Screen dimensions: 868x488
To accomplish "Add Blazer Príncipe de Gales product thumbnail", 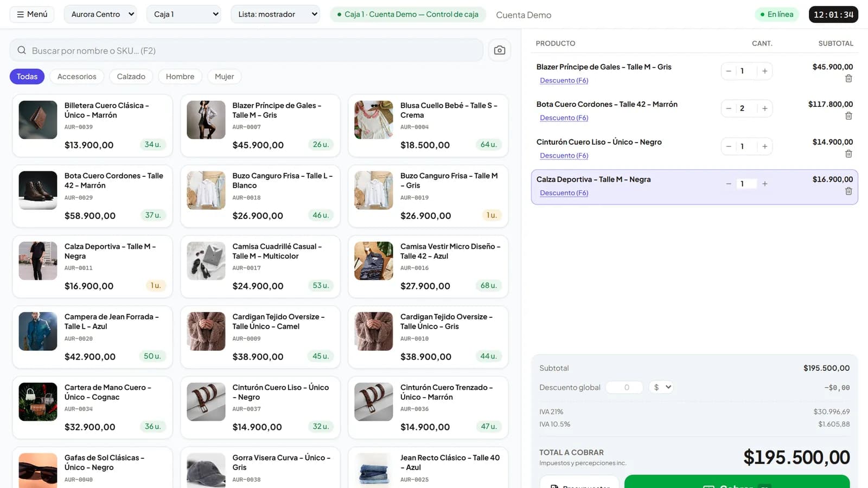I will tap(206, 120).
